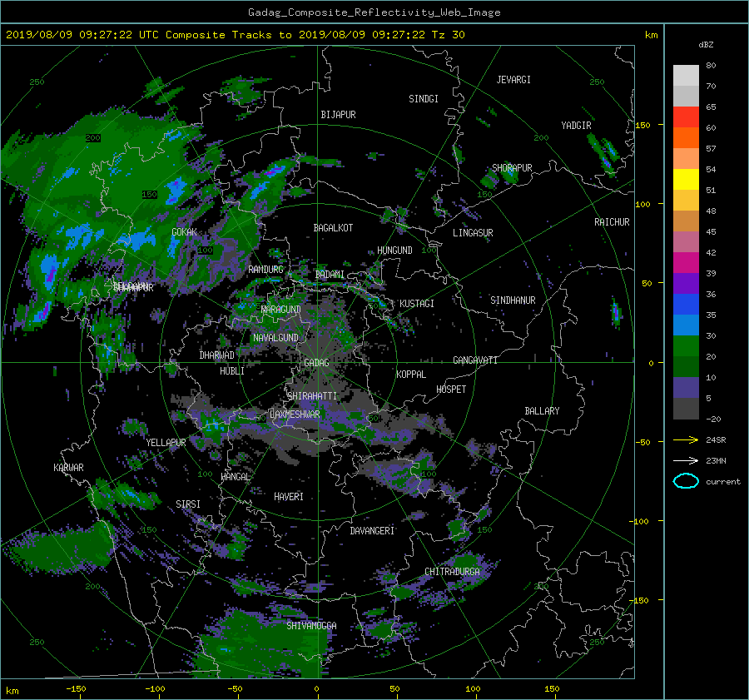Select the green 20 dBZ legend swatch
Screen dimensions: 749x700
point(686,346)
